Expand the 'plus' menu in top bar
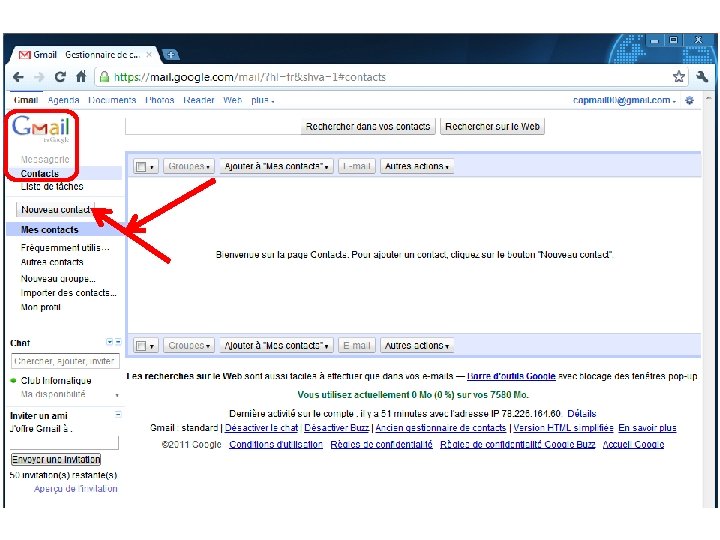Viewport: 720px width, 540px height. pyautogui.click(x=263, y=100)
